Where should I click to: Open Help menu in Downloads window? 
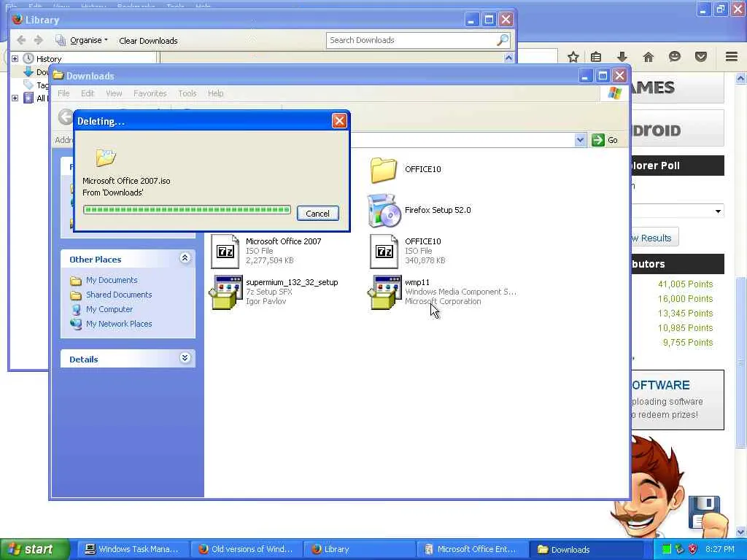pos(215,93)
